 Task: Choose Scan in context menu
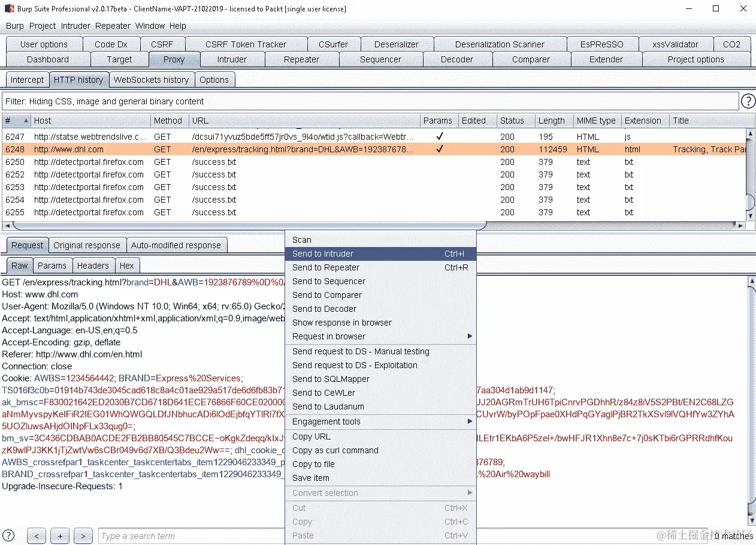[x=380, y=240]
